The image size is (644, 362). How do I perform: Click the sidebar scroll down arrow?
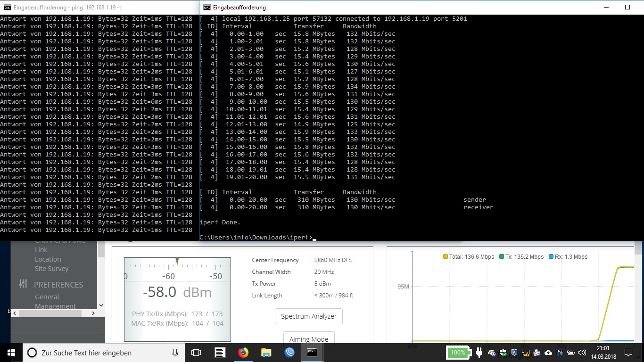coord(101,305)
